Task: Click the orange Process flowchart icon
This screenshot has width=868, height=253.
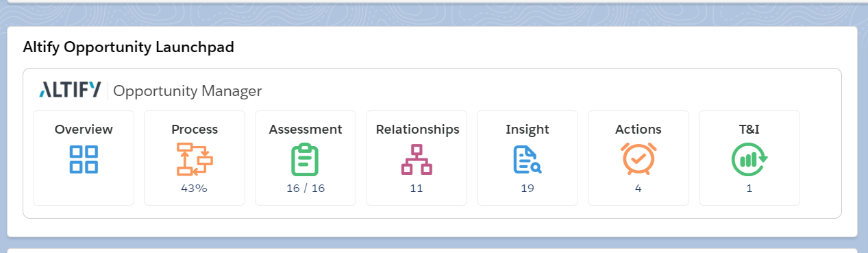Action: (x=195, y=159)
